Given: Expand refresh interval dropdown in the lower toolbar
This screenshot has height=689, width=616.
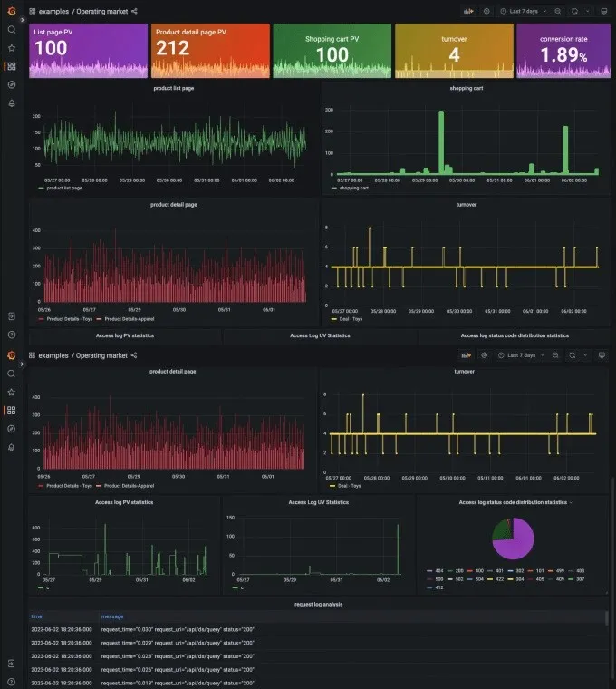Looking at the screenshot, I should [x=585, y=355].
